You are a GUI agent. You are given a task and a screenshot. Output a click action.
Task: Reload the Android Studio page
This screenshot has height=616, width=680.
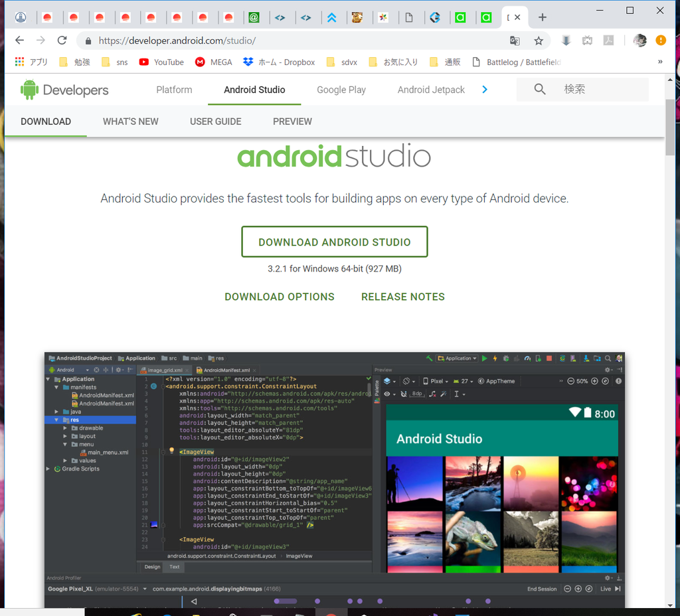click(x=62, y=40)
